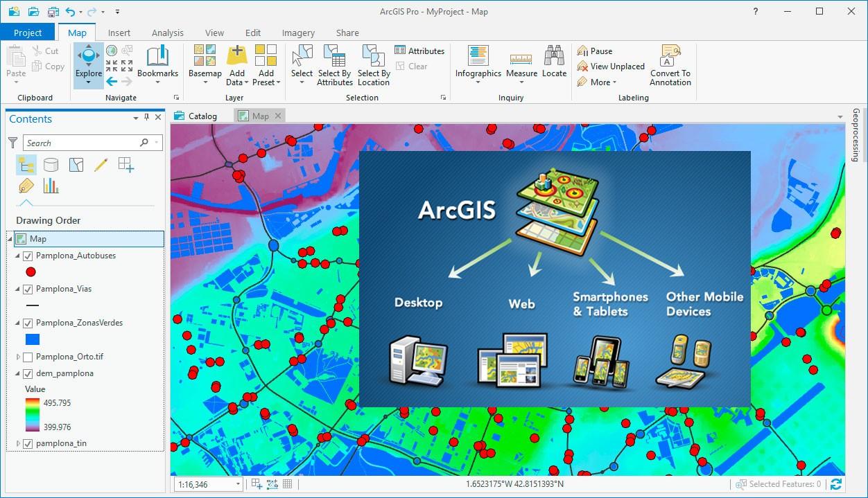
Task: Switch Contents to List By Charts
Action: click(51, 186)
